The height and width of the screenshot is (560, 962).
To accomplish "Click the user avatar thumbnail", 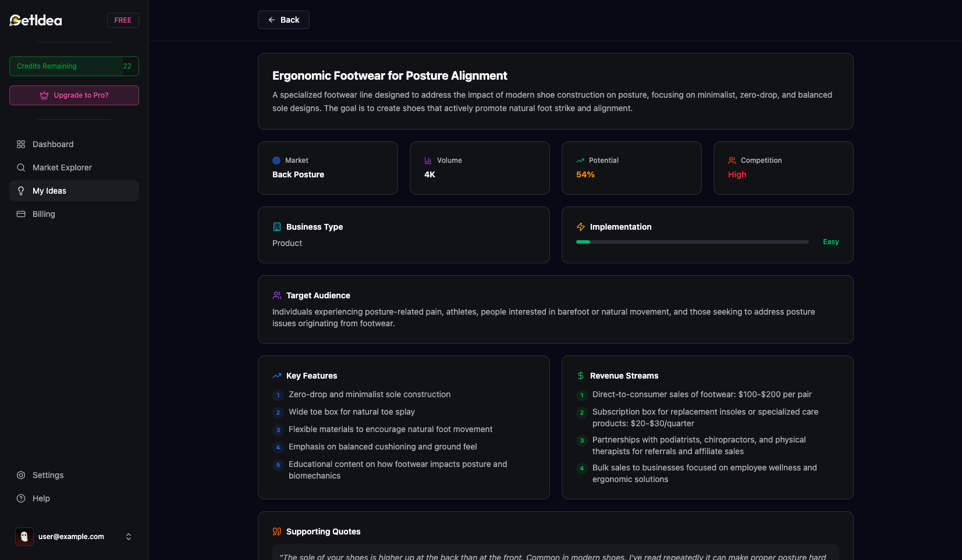I will point(24,537).
